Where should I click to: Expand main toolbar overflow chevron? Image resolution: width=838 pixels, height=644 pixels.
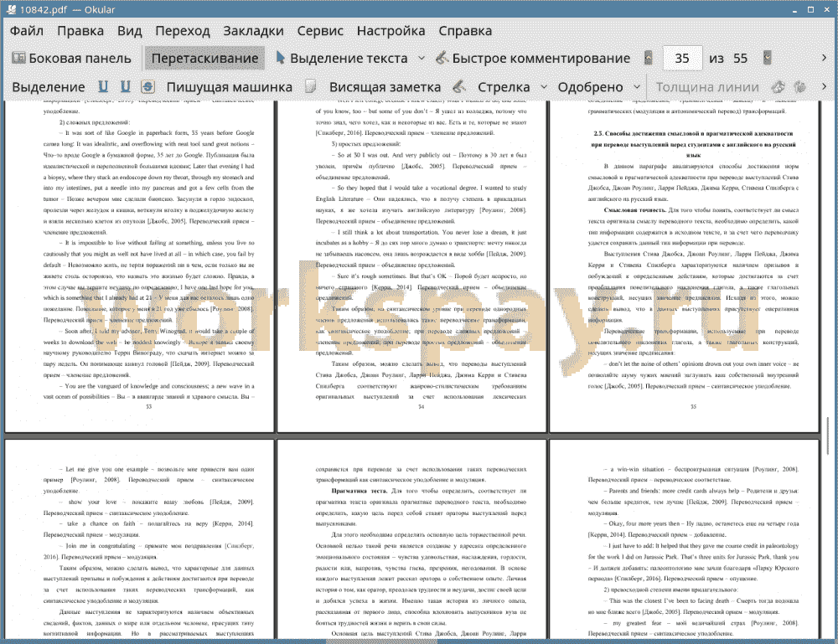click(824, 58)
